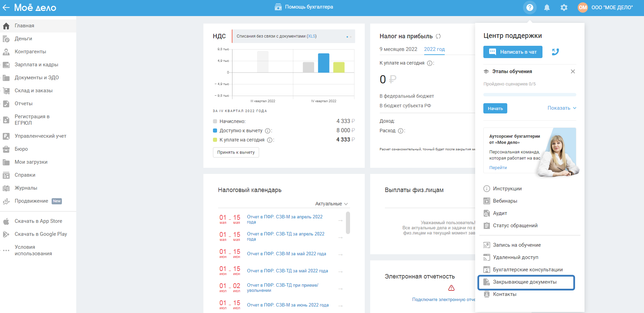Open report СЗВ-М за июнь 2022 года
Screen dimensions: 644x313
click(x=288, y=305)
